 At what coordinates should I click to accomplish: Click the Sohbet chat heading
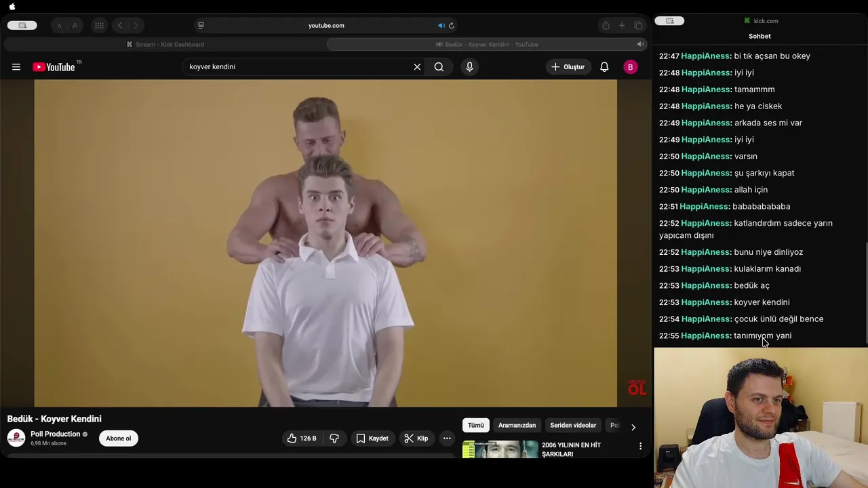(x=759, y=37)
